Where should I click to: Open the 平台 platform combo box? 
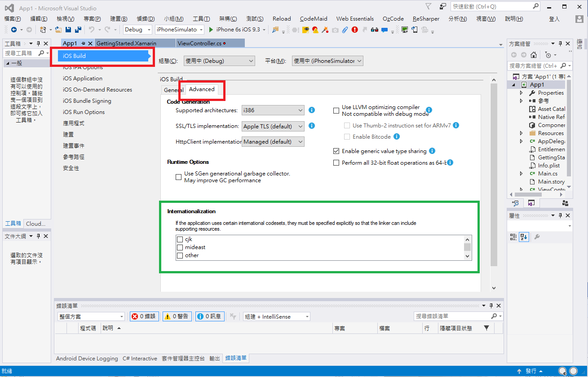pos(327,61)
